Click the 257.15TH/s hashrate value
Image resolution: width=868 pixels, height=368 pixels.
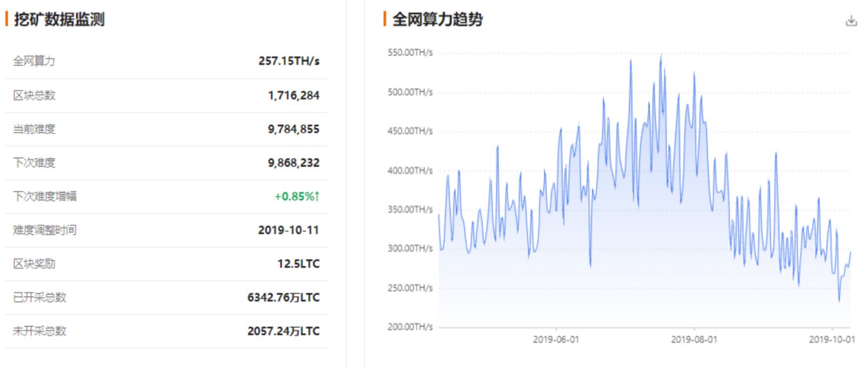(289, 61)
